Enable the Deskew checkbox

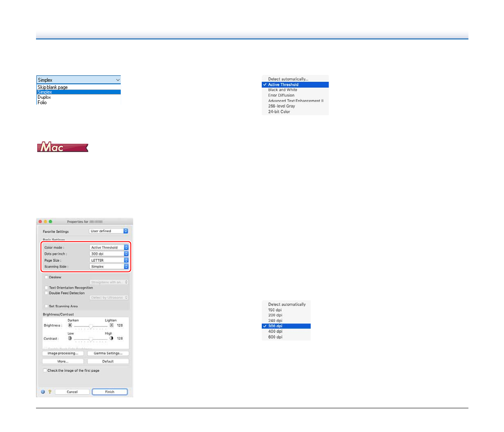[46, 277]
